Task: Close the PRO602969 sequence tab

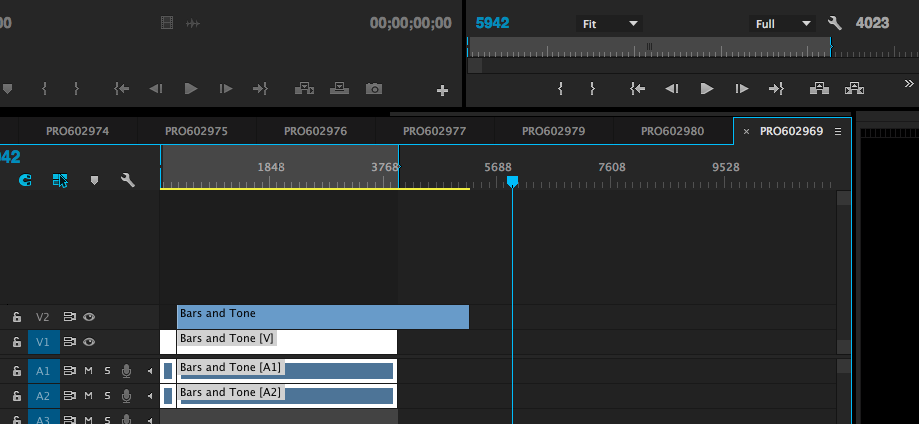Action: tap(746, 131)
